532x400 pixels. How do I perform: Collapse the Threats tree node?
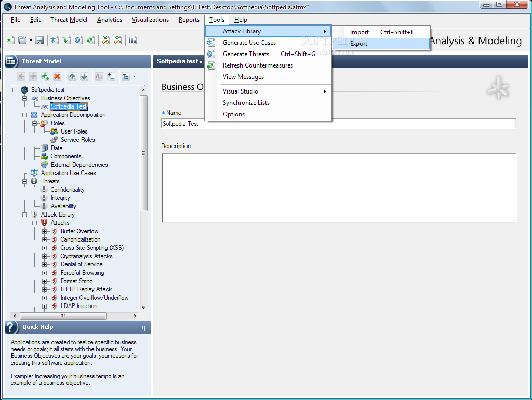click(24, 181)
